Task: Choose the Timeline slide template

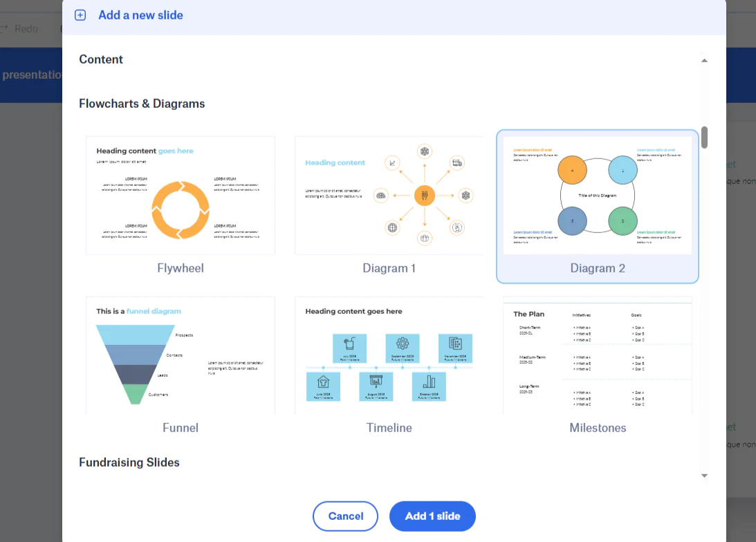Action: tap(389, 355)
